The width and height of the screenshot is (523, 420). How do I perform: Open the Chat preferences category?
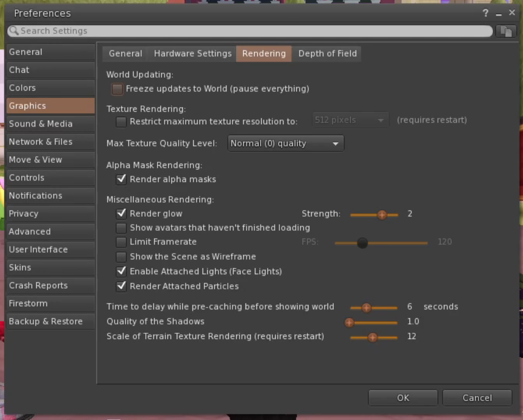[50, 70]
